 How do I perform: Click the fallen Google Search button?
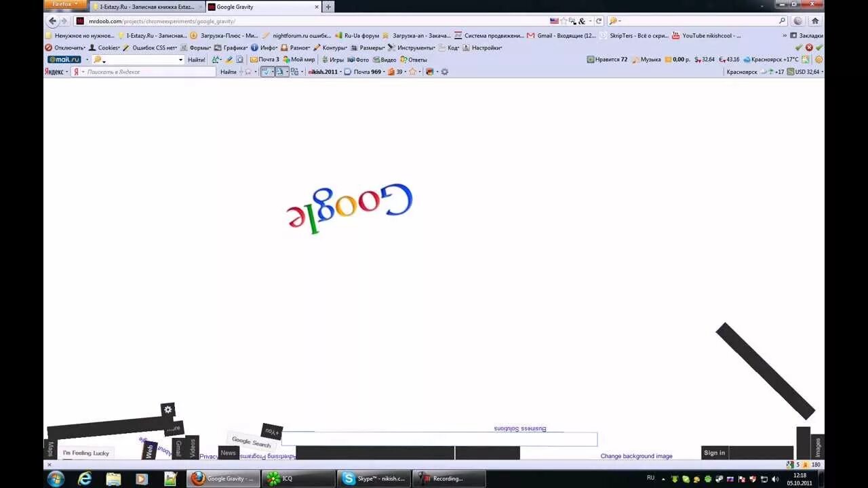251,442
